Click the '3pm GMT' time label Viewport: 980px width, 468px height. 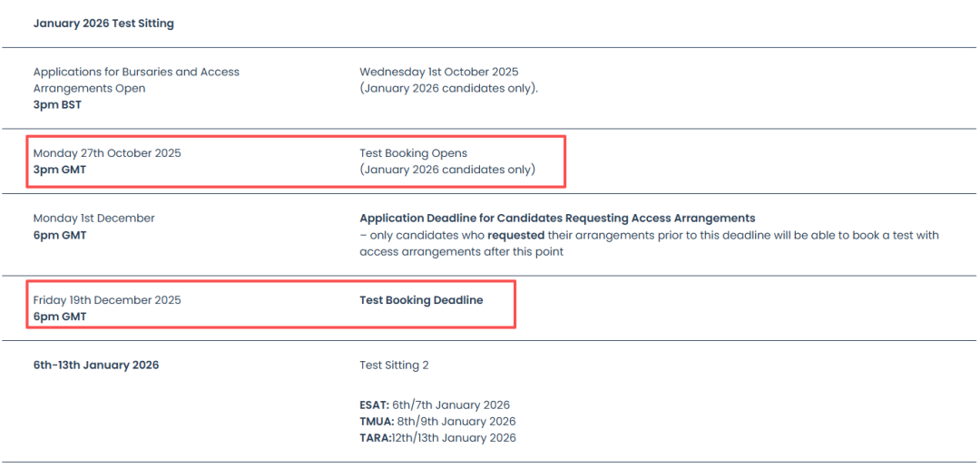pyautogui.click(x=59, y=170)
